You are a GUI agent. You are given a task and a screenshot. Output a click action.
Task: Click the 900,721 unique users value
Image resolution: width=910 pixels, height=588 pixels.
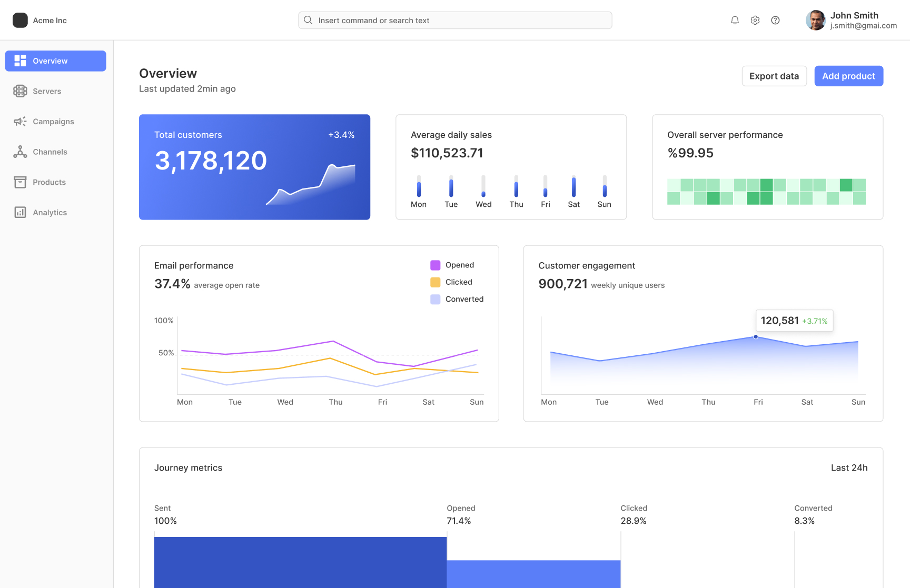tap(563, 284)
